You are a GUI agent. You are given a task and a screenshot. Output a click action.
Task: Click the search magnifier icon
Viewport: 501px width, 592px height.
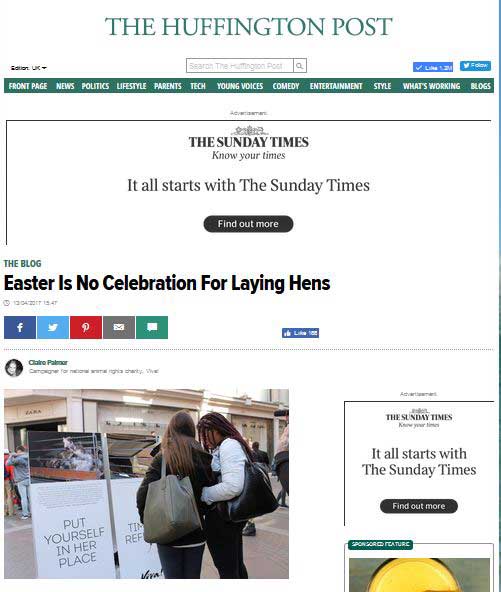[x=299, y=66]
